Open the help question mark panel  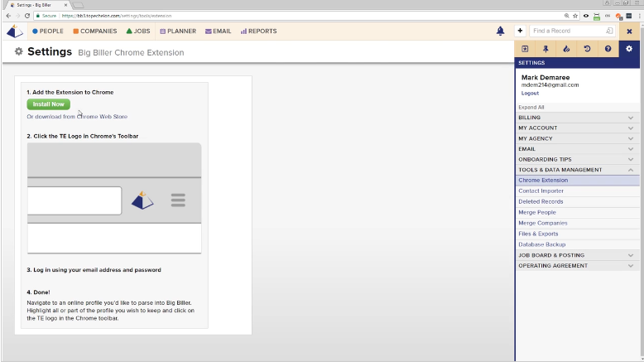608,49
